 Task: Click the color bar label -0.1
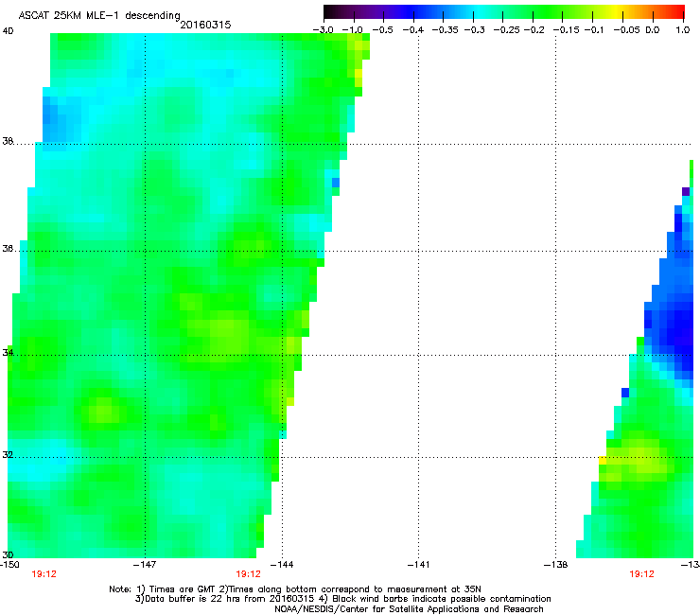tap(594, 30)
